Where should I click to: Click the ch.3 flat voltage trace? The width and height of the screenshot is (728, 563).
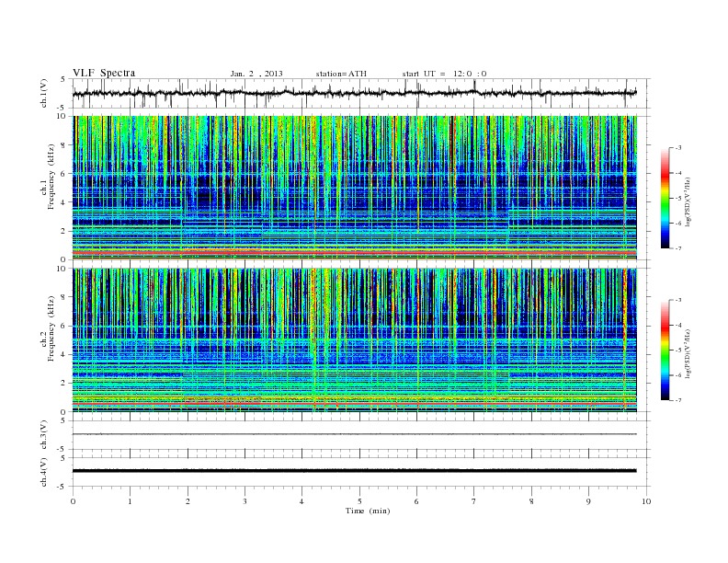354,434
